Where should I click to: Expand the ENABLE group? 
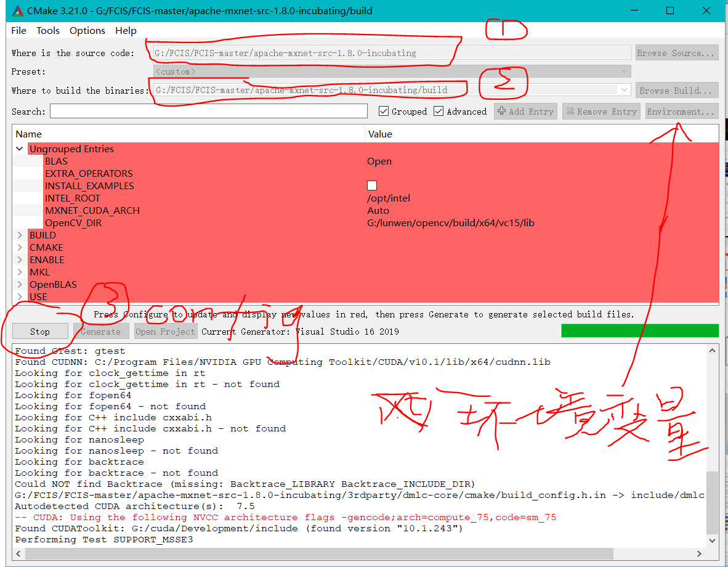[x=20, y=260]
